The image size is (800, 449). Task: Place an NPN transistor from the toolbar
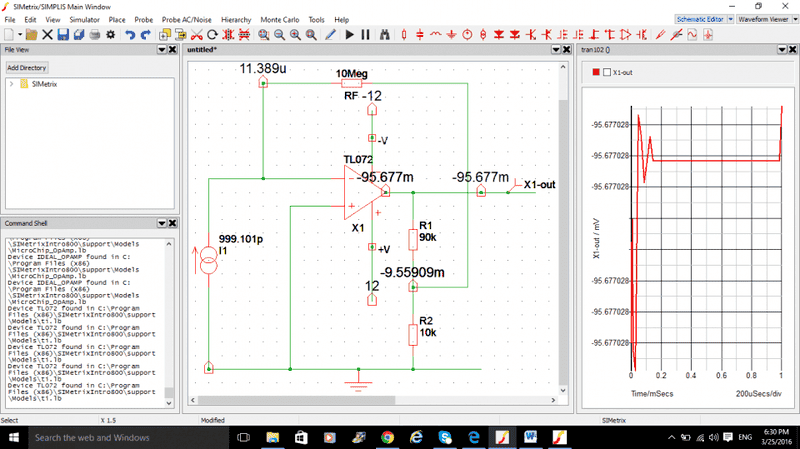(531, 35)
